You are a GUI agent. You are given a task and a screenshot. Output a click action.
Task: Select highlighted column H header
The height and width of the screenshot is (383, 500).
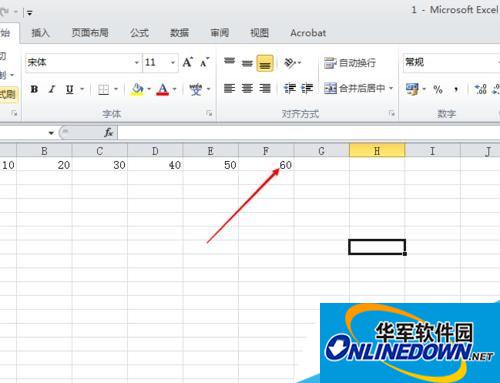coord(377,151)
